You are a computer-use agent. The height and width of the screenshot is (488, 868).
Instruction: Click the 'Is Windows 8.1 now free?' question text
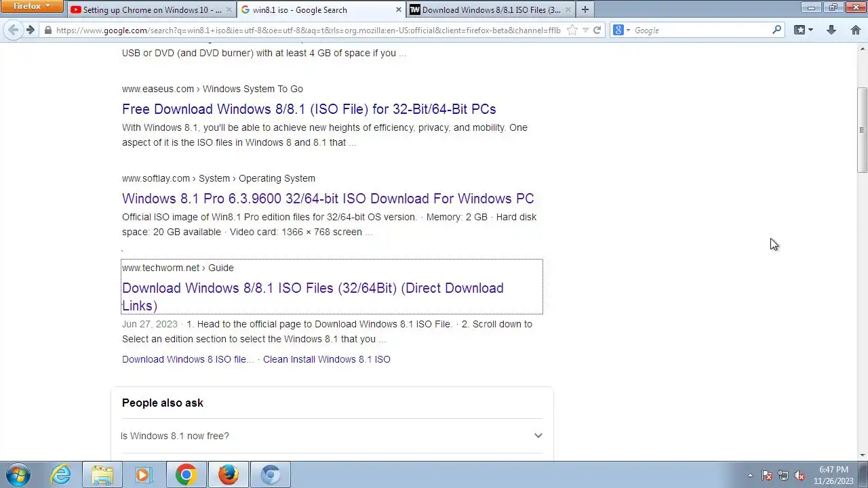point(175,436)
